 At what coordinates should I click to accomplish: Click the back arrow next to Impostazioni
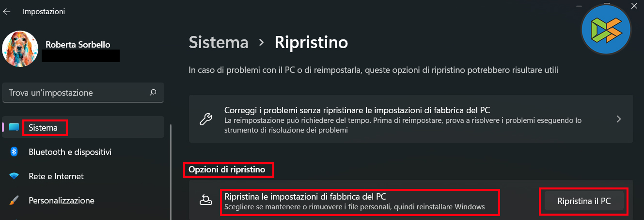tap(7, 12)
